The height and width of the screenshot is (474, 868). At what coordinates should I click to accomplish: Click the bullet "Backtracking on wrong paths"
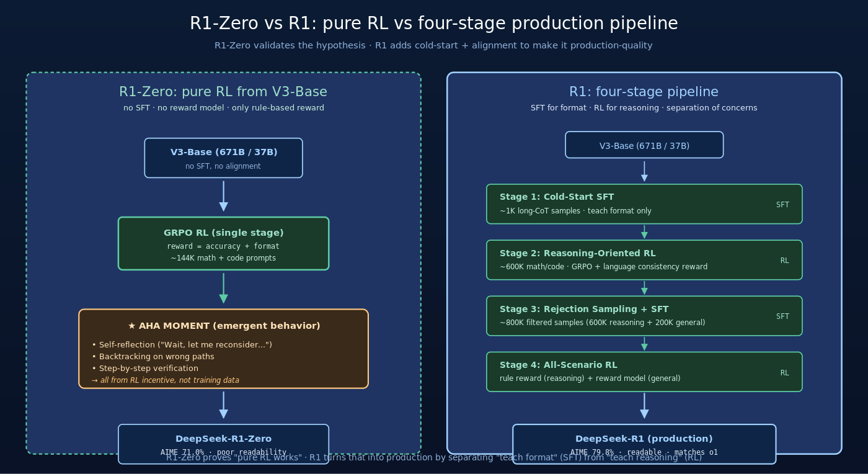[x=153, y=357]
